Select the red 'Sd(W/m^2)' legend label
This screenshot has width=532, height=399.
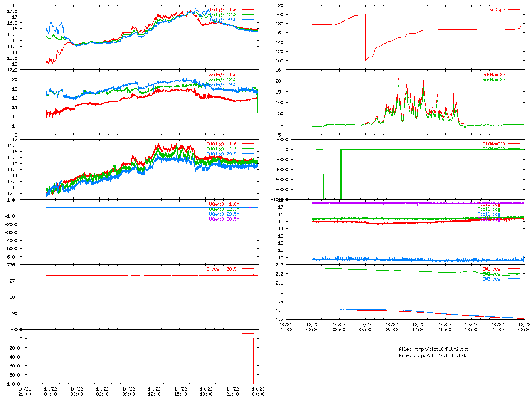494,74
